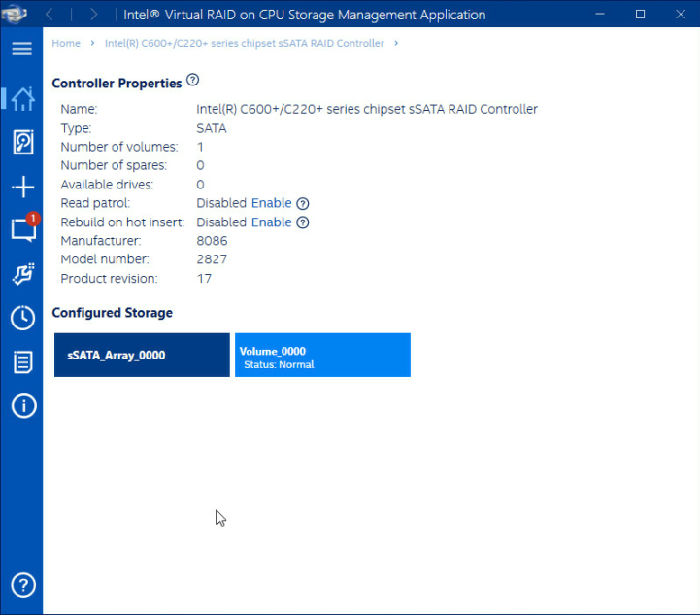Open the info circle sidebar icon
Screen dimensions: 700x615
(x=23, y=406)
